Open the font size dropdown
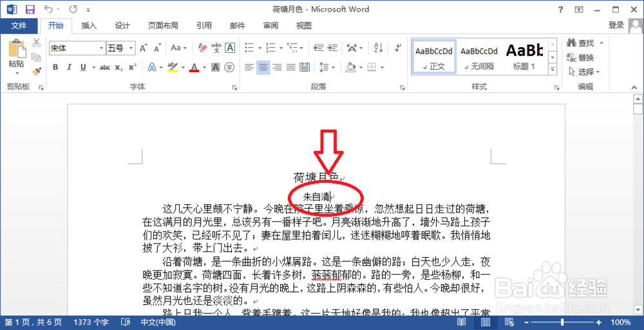The height and width of the screenshot is (330, 644). (x=131, y=48)
